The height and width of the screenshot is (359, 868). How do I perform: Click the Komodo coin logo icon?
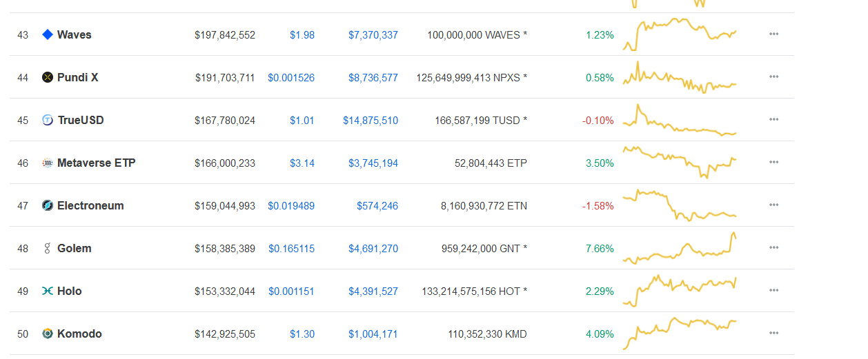[48, 334]
